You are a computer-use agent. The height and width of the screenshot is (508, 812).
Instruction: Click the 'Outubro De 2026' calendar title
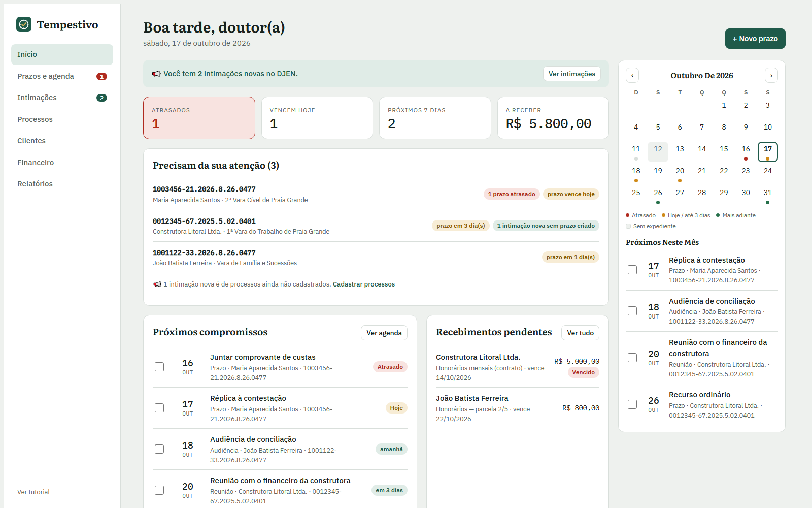pyautogui.click(x=702, y=76)
